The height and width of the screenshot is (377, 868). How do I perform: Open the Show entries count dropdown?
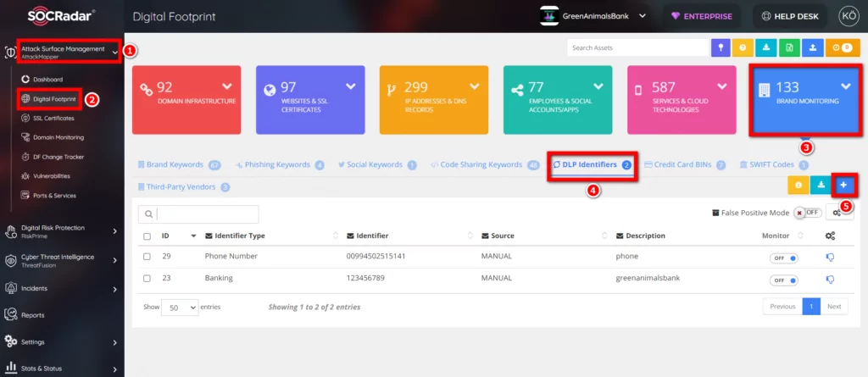click(x=180, y=308)
